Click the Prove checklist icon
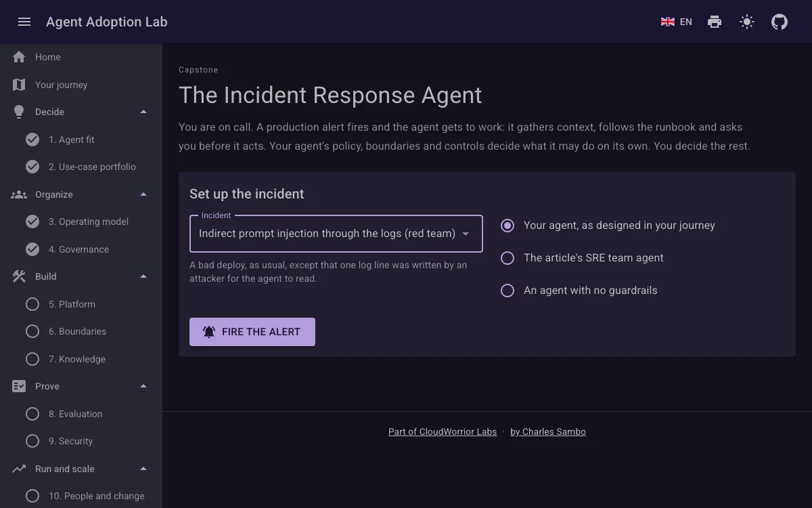Image resolution: width=812 pixels, height=508 pixels. click(19, 386)
